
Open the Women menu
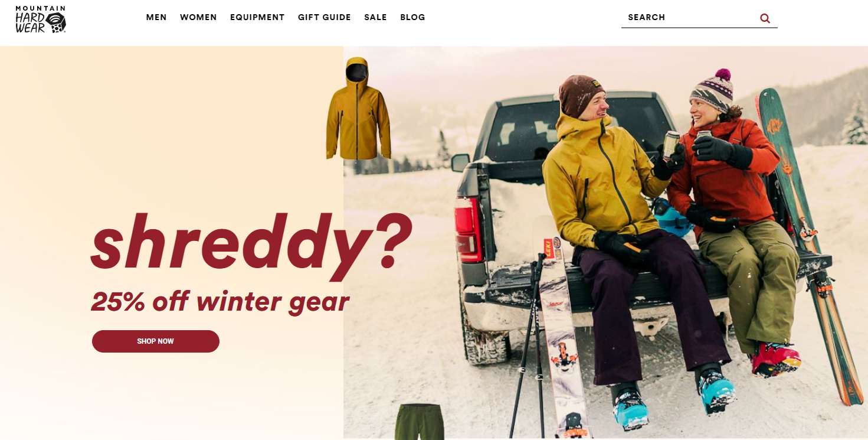(198, 18)
